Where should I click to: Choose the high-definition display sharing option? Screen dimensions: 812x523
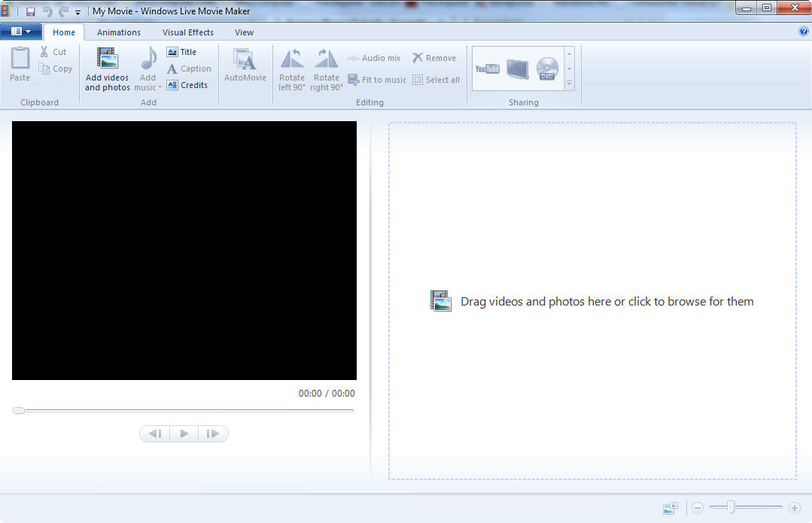pos(517,69)
